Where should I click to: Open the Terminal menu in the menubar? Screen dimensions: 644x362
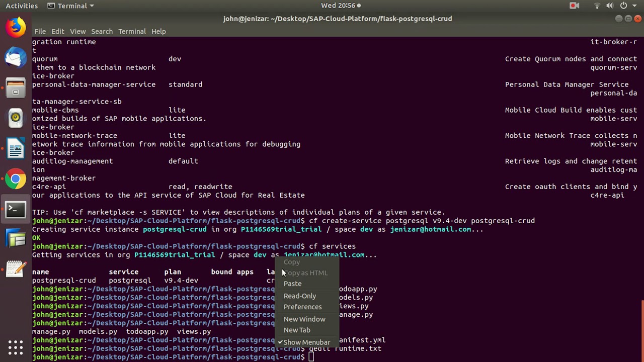(x=132, y=31)
